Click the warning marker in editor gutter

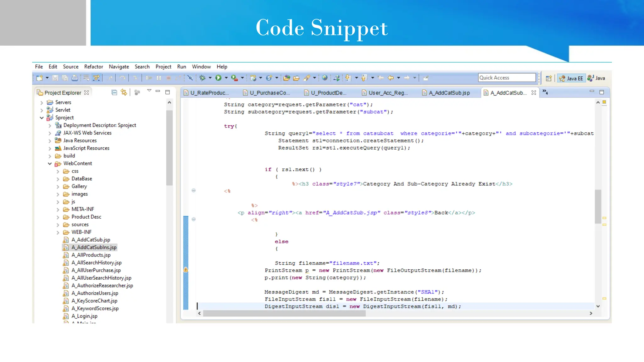pos(186,270)
